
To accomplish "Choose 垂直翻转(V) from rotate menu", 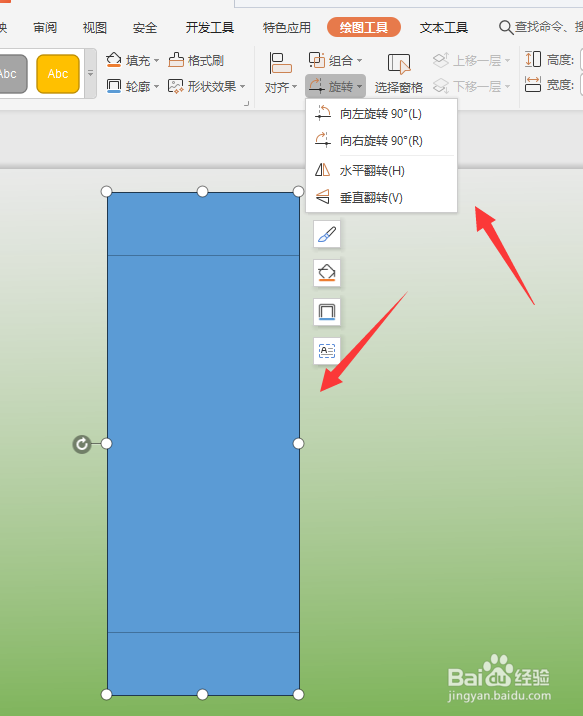I will [381, 198].
